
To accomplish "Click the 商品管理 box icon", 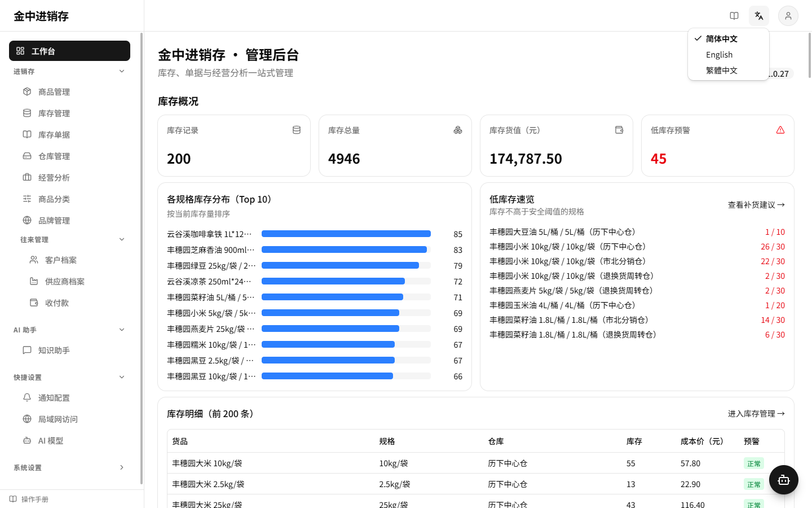I will tap(27, 91).
